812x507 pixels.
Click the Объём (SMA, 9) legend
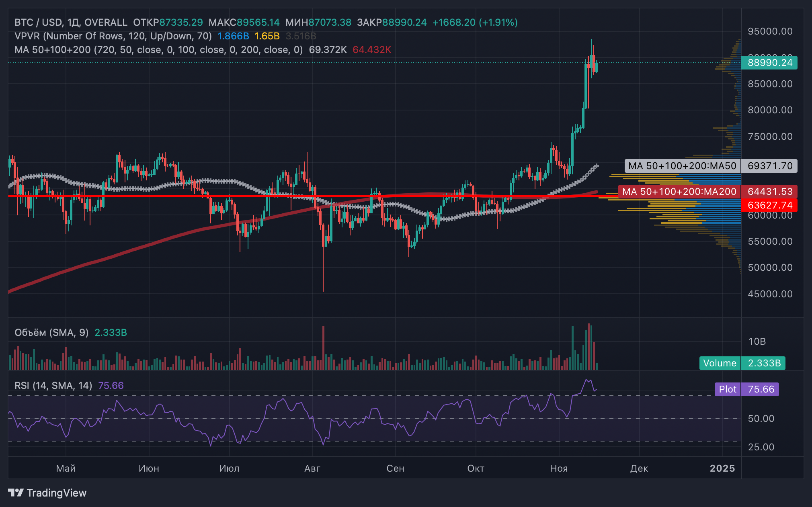coord(51,333)
